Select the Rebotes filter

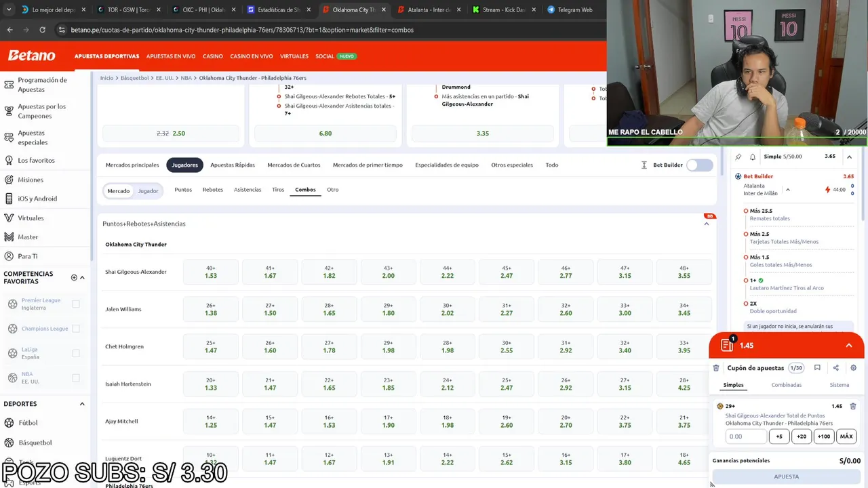point(212,190)
